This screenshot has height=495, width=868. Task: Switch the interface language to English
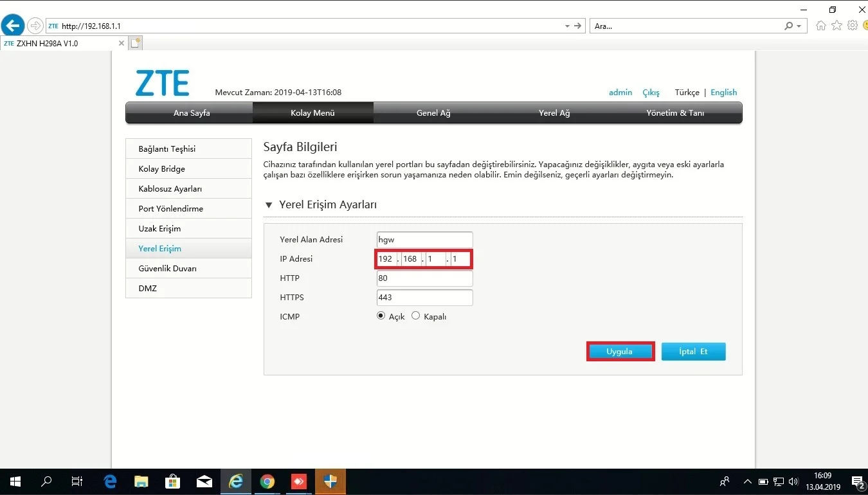723,92
